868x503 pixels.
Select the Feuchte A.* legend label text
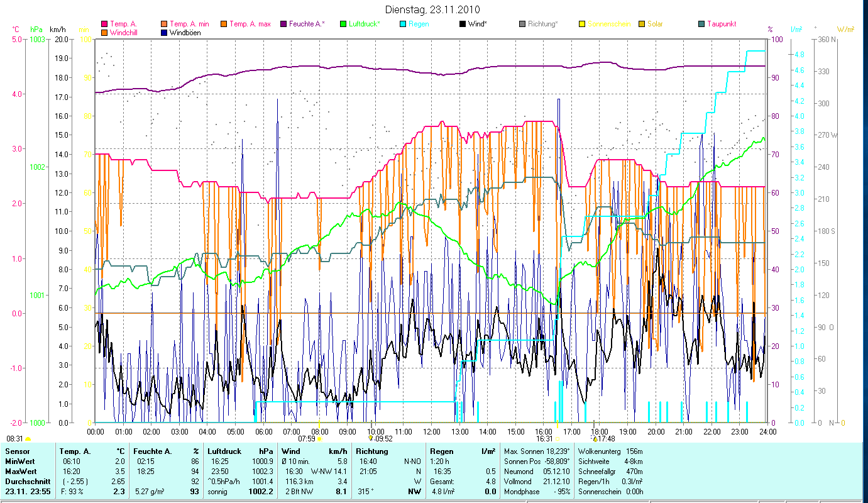click(x=307, y=24)
